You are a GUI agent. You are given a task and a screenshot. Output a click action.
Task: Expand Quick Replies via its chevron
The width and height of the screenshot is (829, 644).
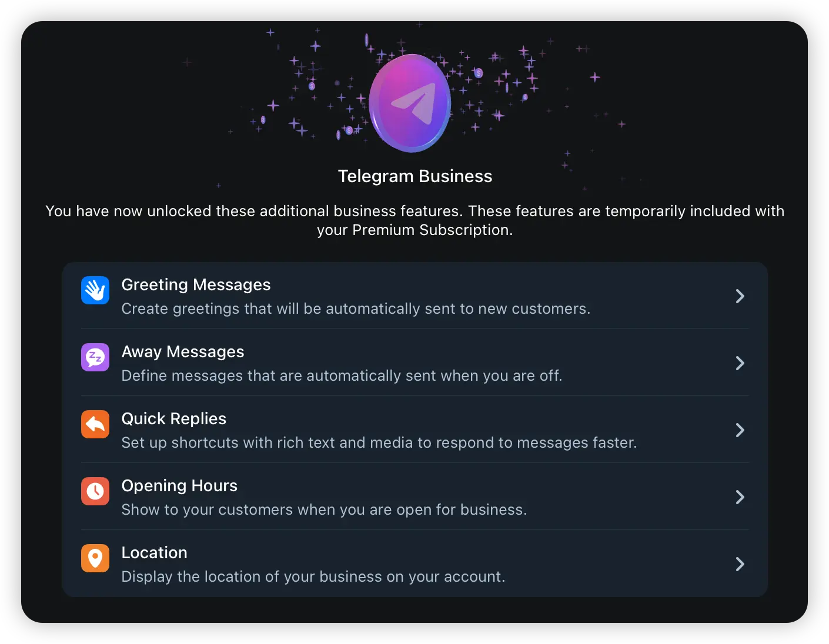point(740,430)
